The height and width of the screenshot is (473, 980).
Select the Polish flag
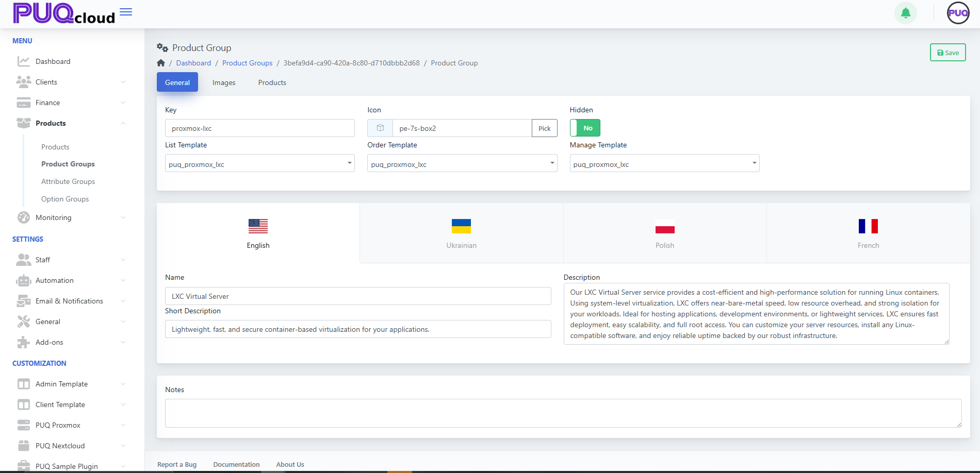coord(665,226)
